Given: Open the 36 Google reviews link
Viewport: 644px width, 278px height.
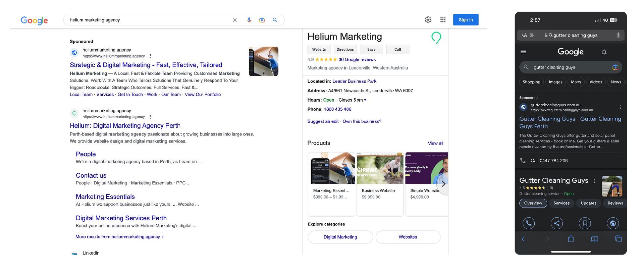Looking at the screenshot, I should [357, 60].
